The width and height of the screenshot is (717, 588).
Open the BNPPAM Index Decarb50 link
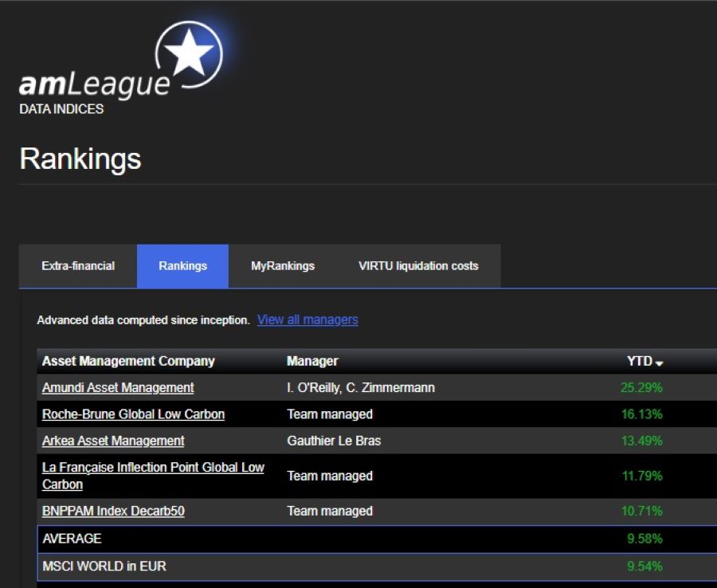click(x=113, y=511)
